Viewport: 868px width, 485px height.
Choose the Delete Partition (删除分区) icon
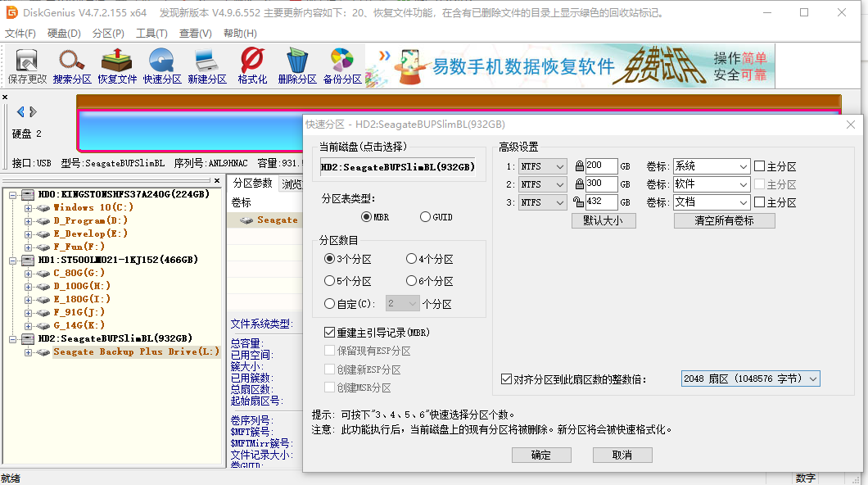pyautogui.click(x=296, y=66)
